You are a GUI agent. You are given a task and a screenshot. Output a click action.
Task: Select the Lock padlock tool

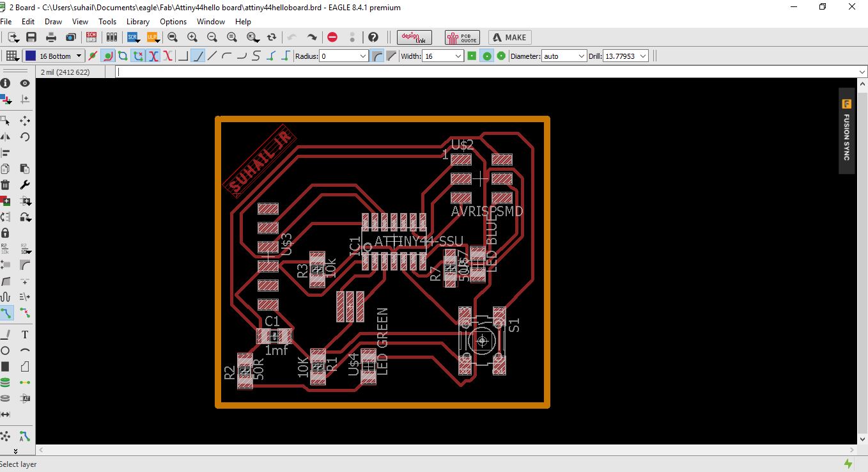coord(5,233)
